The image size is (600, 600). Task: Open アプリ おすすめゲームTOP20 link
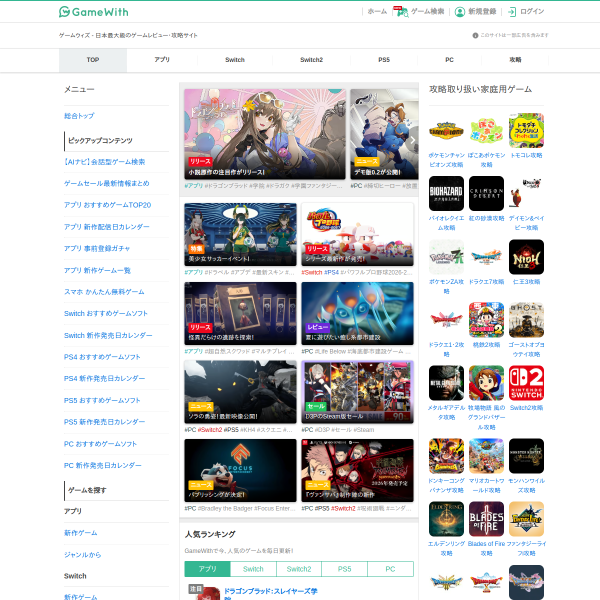[108, 205]
